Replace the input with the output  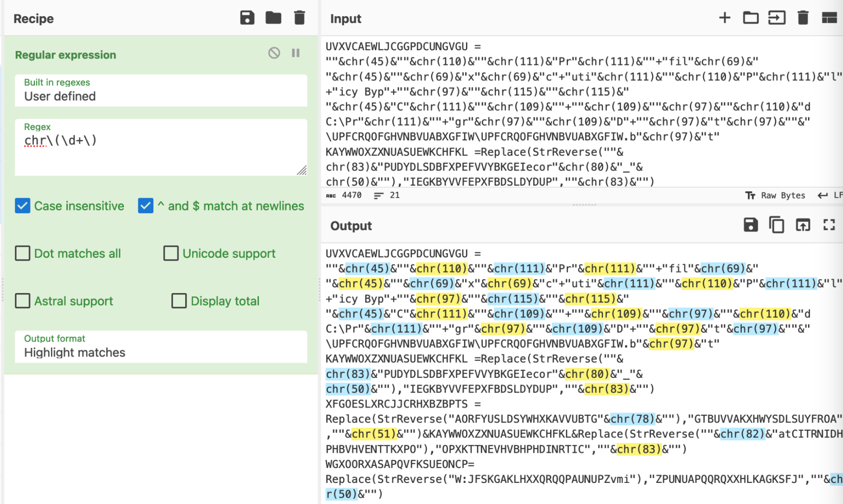click(803, 225)
